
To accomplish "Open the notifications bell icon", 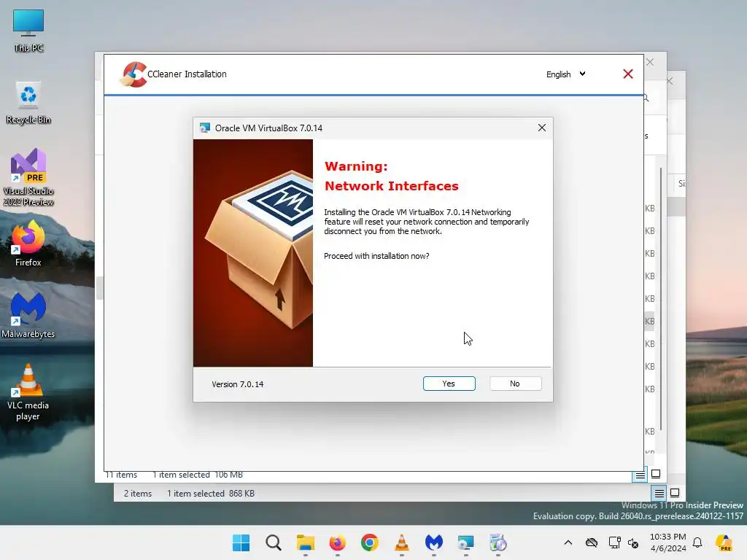I will click(x=697, y=542).
